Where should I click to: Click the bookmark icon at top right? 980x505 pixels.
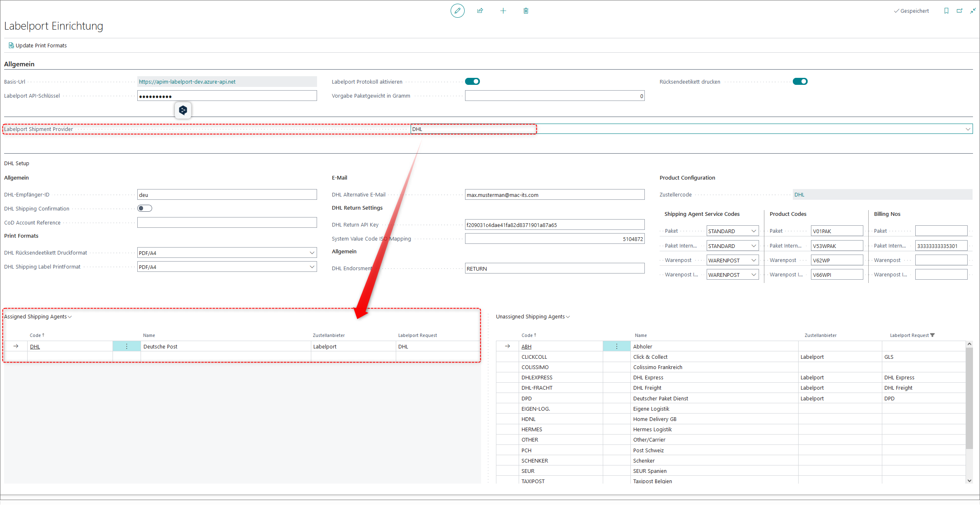[946, 11]
